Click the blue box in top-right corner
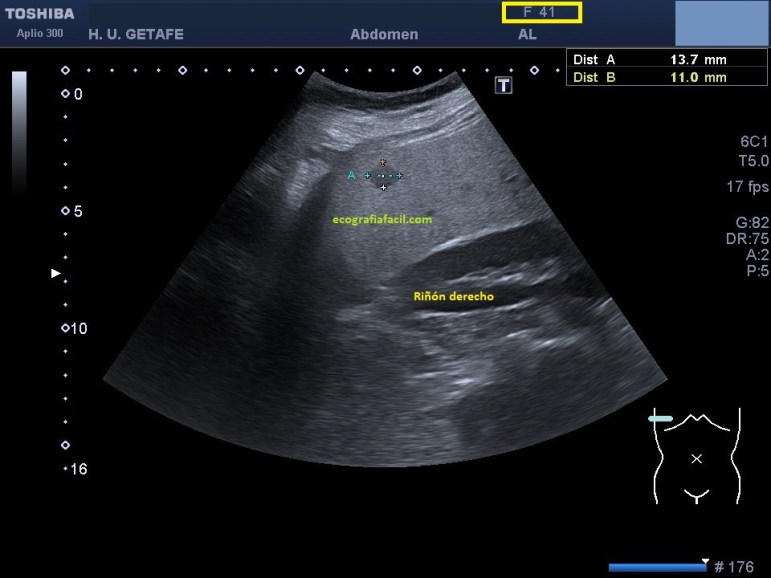 tap(721, 22)
